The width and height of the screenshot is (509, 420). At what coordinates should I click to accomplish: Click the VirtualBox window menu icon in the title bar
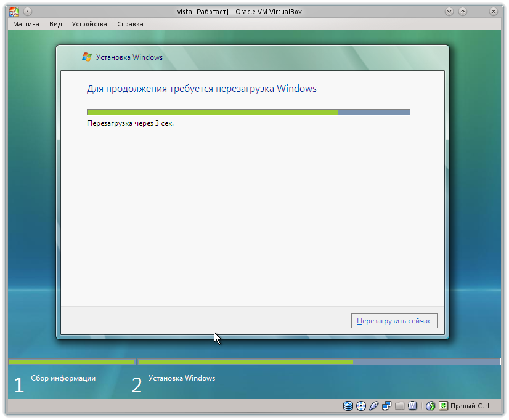(14, 11)
